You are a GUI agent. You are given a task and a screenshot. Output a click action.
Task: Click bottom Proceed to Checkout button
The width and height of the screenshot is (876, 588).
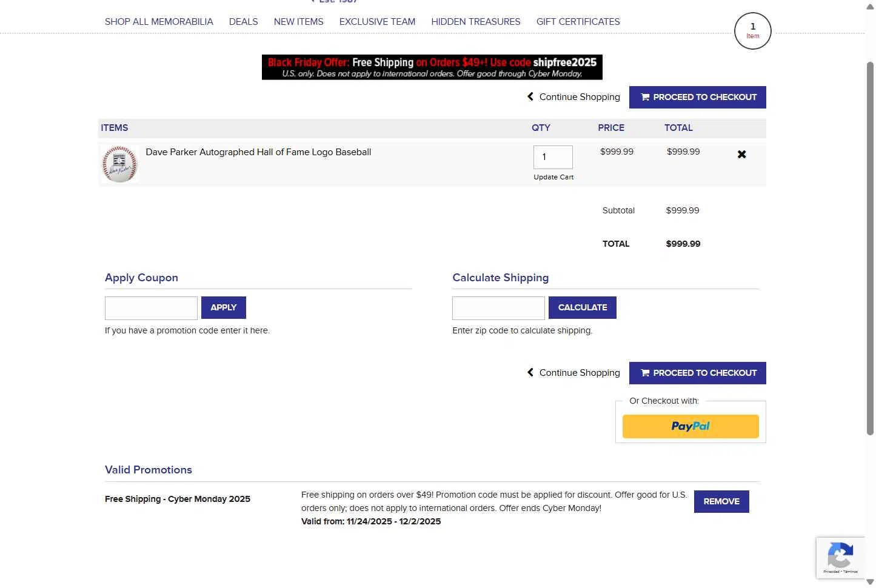coord(698,373)
